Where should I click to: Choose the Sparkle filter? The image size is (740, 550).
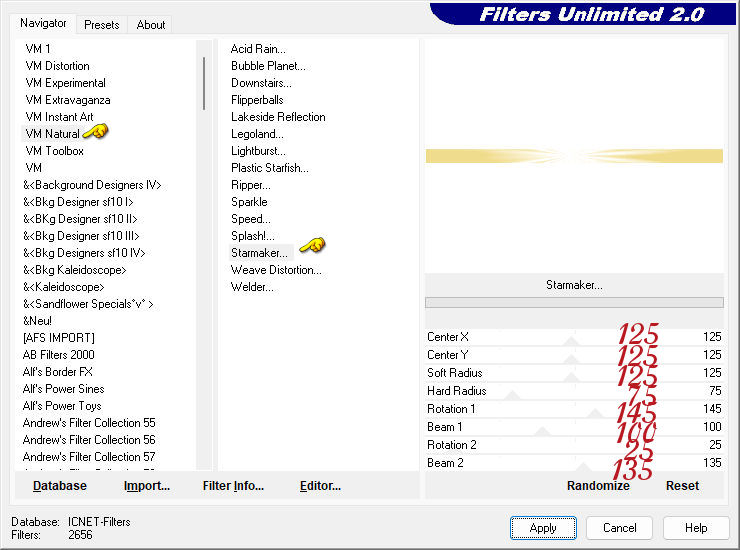point(249,202)
